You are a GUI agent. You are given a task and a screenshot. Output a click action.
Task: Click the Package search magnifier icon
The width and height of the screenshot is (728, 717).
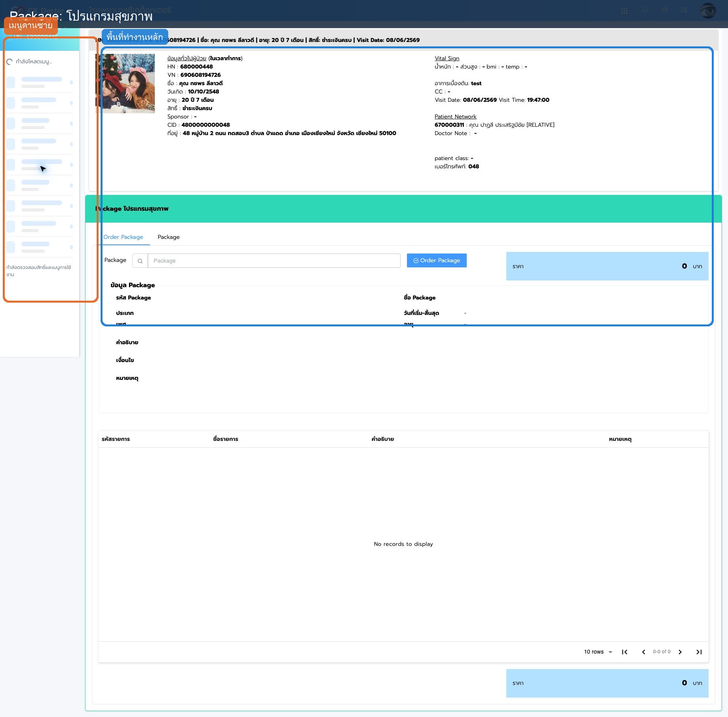coord(140,261)
